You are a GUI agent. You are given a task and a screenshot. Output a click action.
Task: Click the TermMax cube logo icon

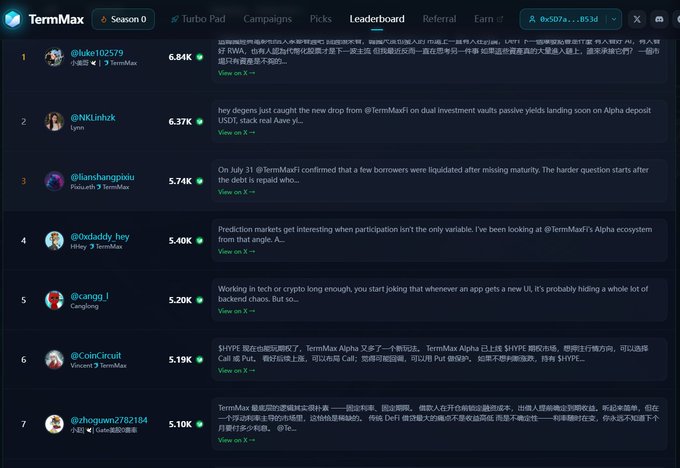tap(13, 19)
